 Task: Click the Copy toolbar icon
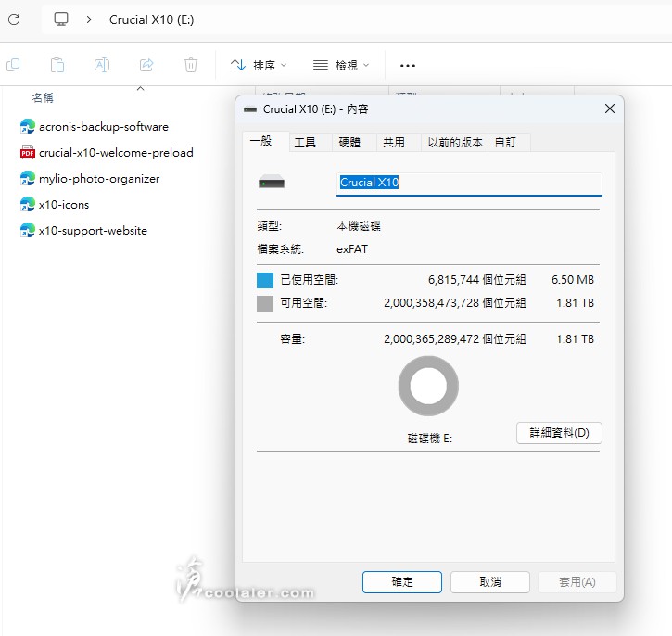pyautogui.click(x=13, y=65)
